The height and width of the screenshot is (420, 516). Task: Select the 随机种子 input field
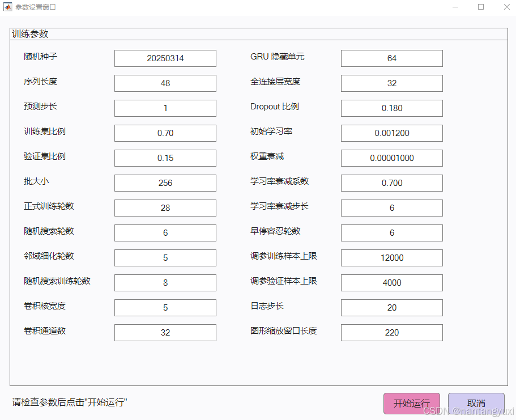pyautogui.click(x=165, y=58)
